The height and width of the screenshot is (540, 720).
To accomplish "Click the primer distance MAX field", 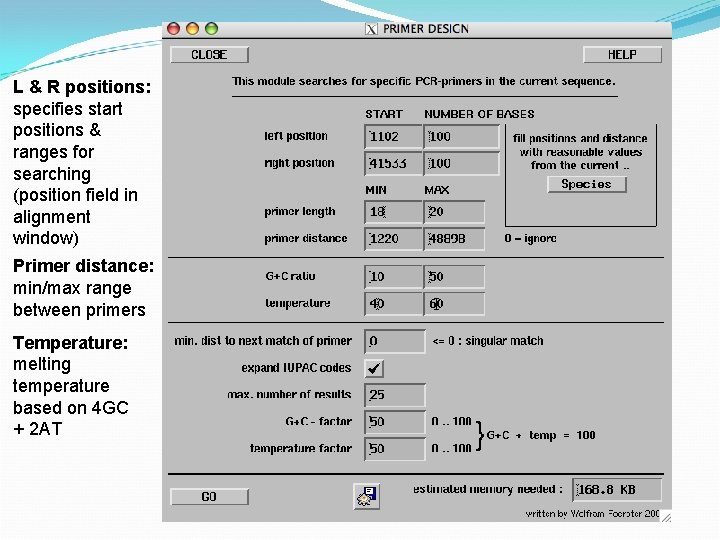I will point(454,239).
